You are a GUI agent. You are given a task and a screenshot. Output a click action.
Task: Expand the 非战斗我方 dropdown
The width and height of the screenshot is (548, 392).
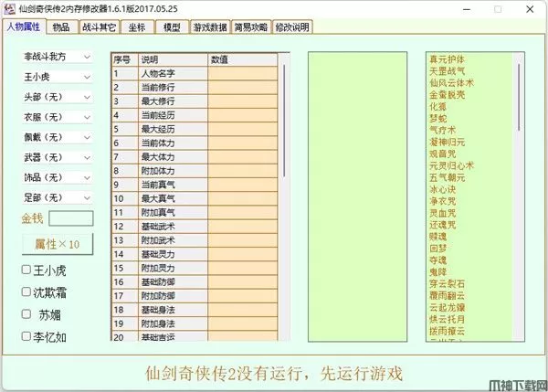pos(58,57)
